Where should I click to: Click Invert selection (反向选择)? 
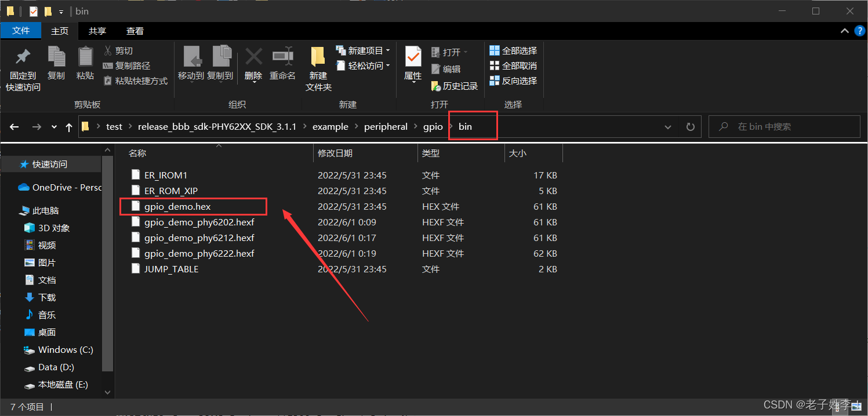click(513, 81)
